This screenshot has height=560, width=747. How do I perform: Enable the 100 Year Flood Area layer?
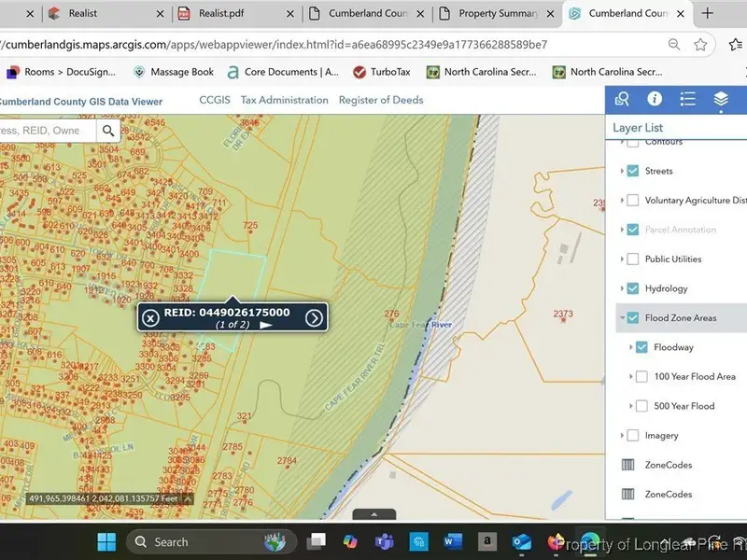641,377
